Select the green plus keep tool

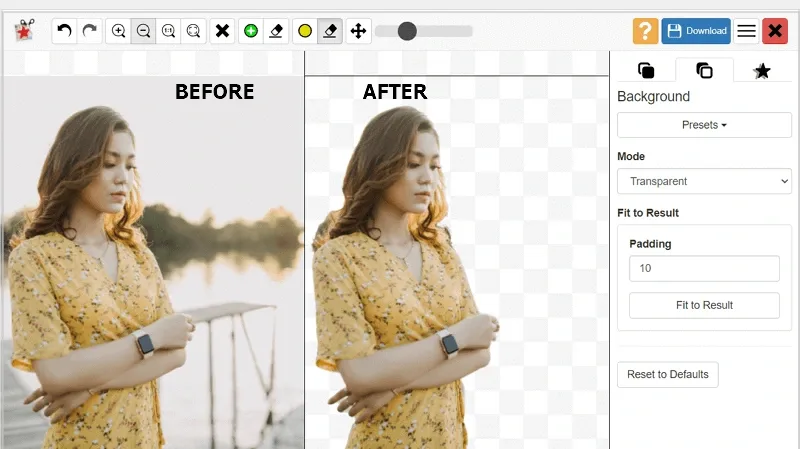(x=251, y=31)
